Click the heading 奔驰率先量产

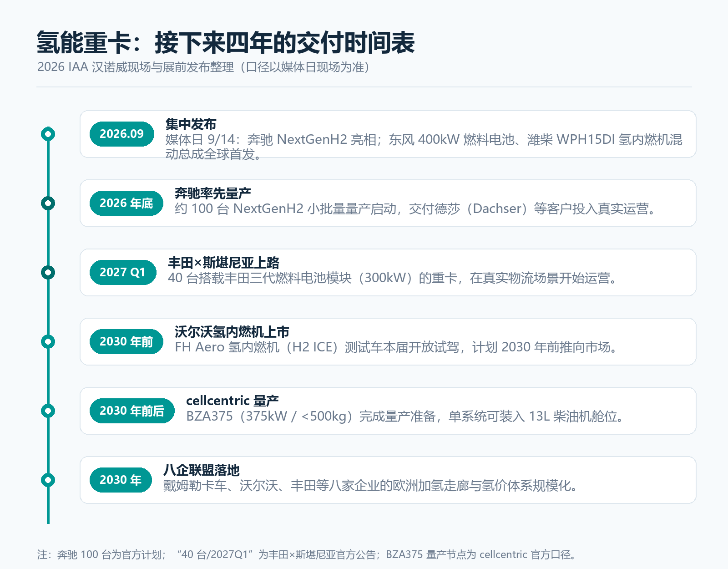(213, 193)
